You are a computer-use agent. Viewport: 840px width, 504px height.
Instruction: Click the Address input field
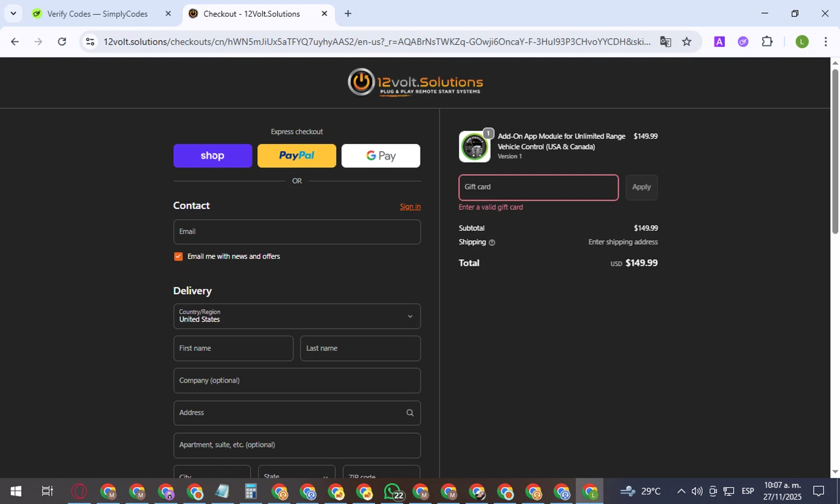[297, 413]
